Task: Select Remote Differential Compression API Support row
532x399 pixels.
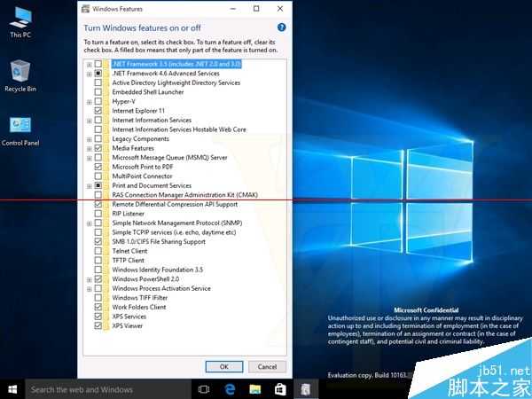Action: click(175, 204)
